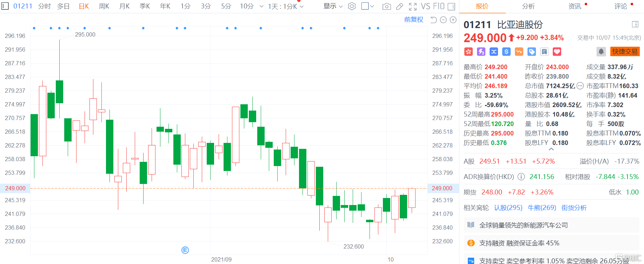The width and height of the screenshot is (644, 264).
Task: Open 牛熊(269) bull-bear certificates link
Action: [542, 207]
